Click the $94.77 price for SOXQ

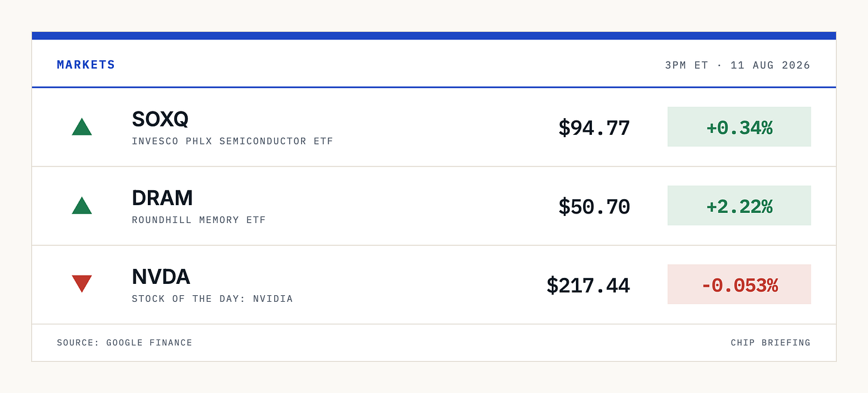tap(594, 128)
